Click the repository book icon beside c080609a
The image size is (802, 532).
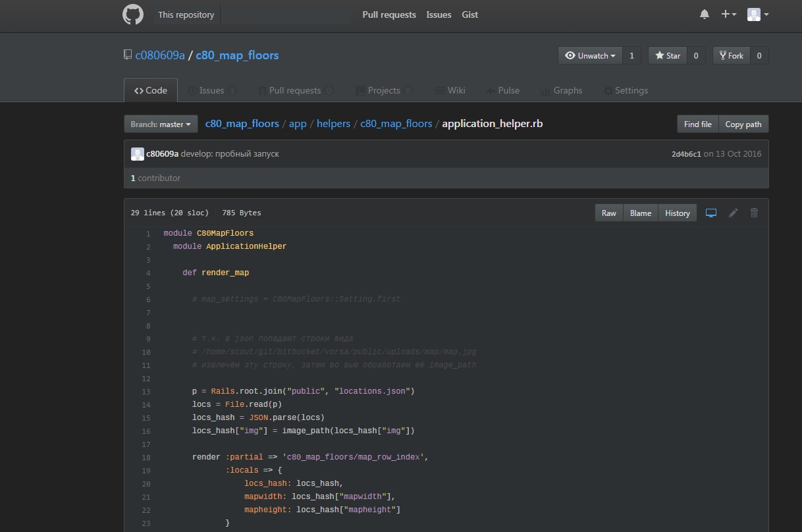click(x=127, y=55)
